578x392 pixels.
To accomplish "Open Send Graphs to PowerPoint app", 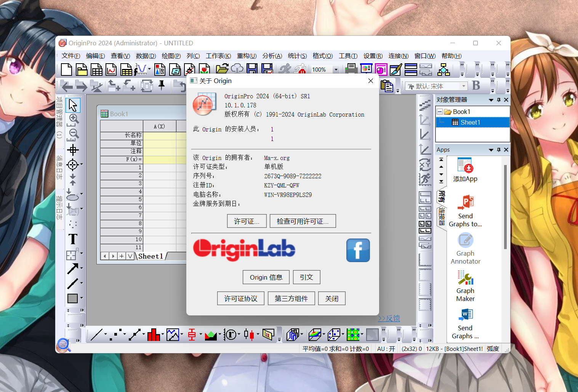I will pos(465,211).
